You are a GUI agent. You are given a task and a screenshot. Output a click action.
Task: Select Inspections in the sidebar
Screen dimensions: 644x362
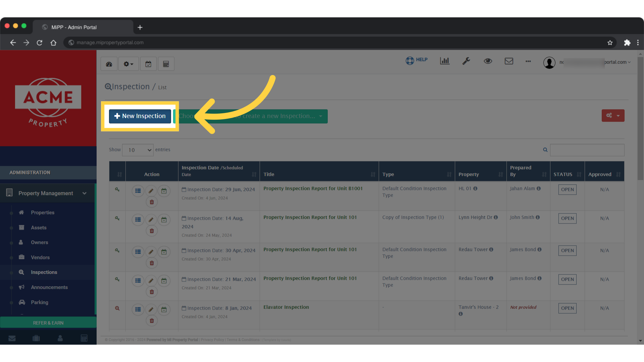coord(44,272)
